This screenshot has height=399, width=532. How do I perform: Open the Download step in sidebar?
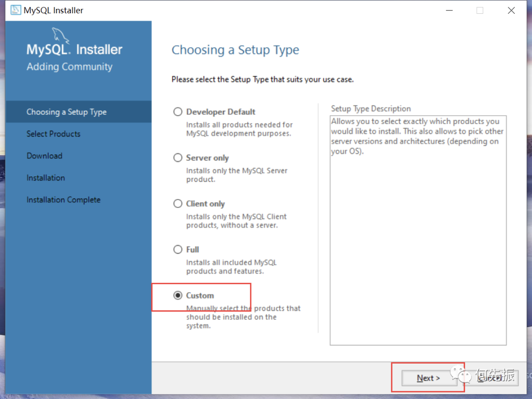click(44, 156)
